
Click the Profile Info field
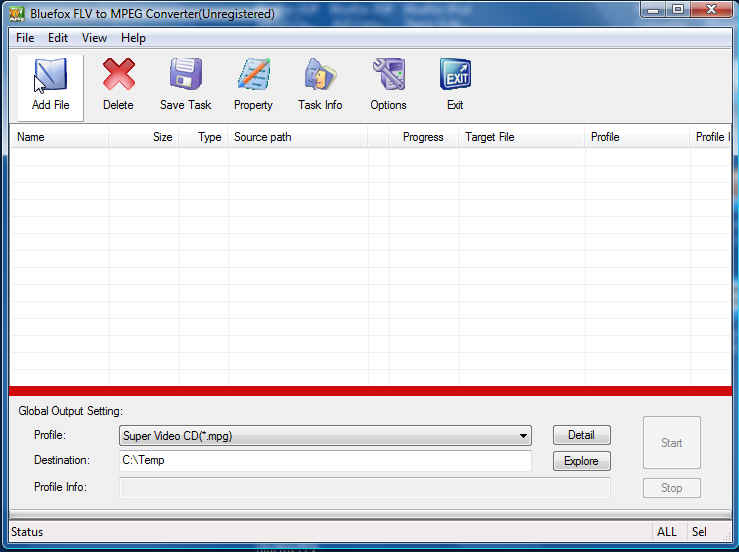point(365,487)
